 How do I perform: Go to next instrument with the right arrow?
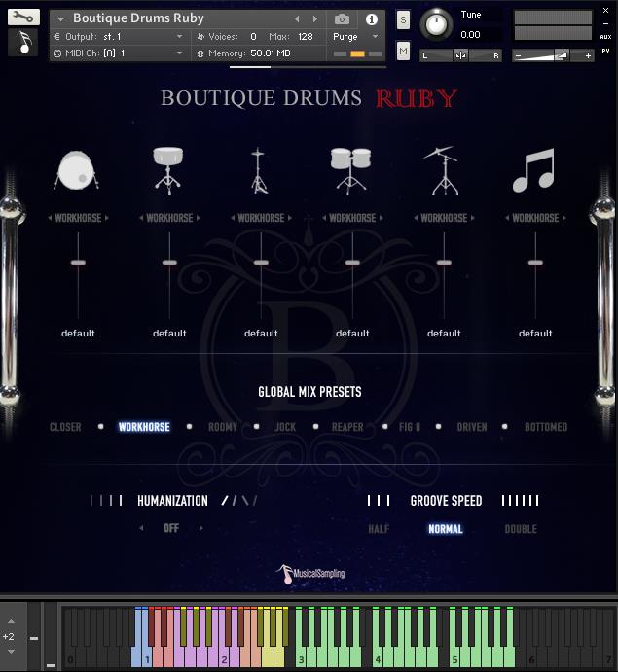click(x=315, y=19)
